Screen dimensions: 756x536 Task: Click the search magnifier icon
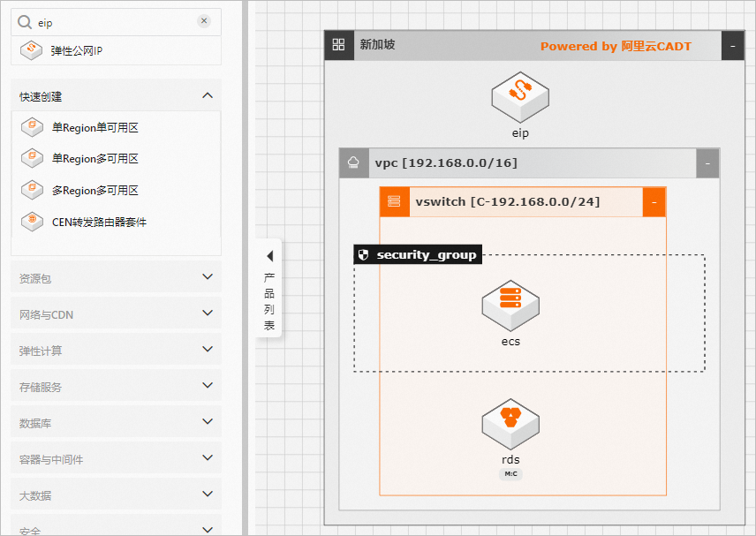pos(25,22)
